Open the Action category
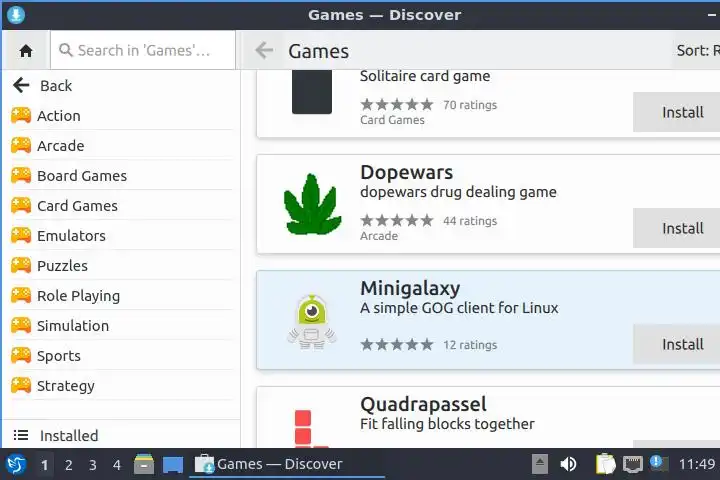Screen dimensions: 720x480 tap(122, 116)
